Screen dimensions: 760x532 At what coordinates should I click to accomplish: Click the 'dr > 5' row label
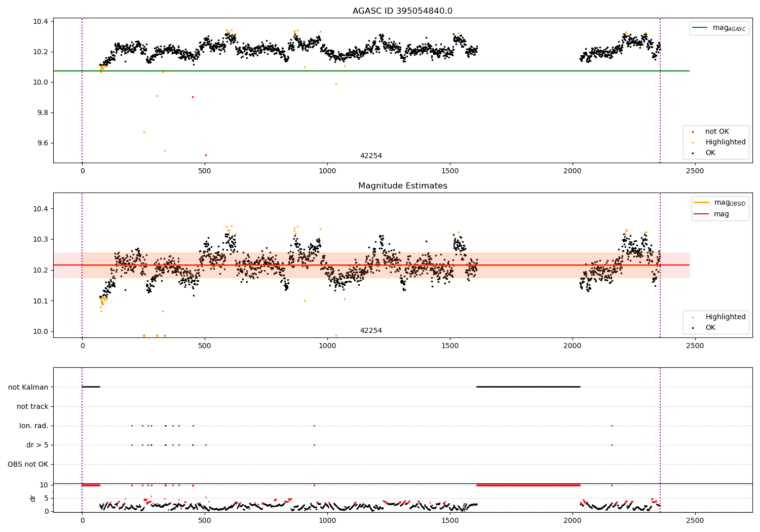(37, 445)
